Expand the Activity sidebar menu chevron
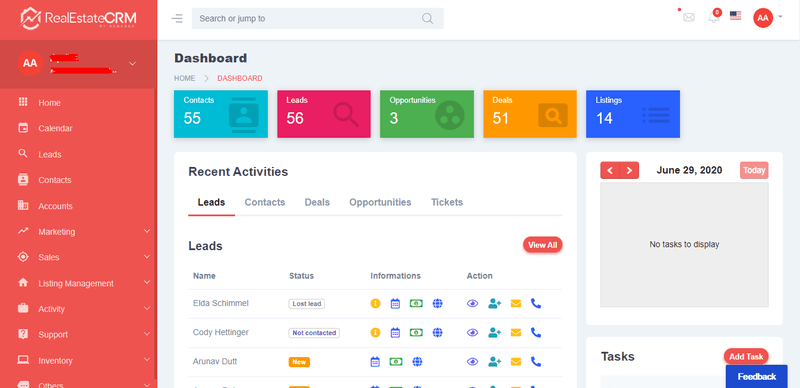The width and height of the screenshot is (800, 388). pos(147,308)
